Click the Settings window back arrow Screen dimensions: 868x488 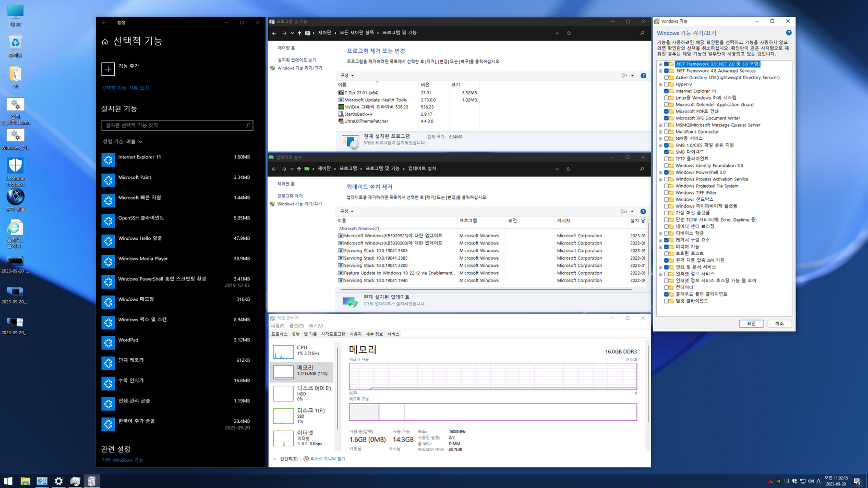104,22
